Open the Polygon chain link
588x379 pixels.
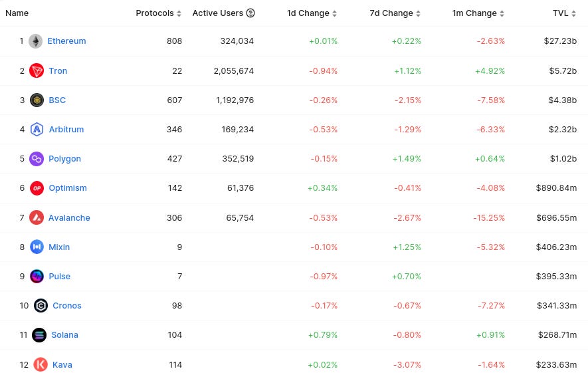coord(64,159)
